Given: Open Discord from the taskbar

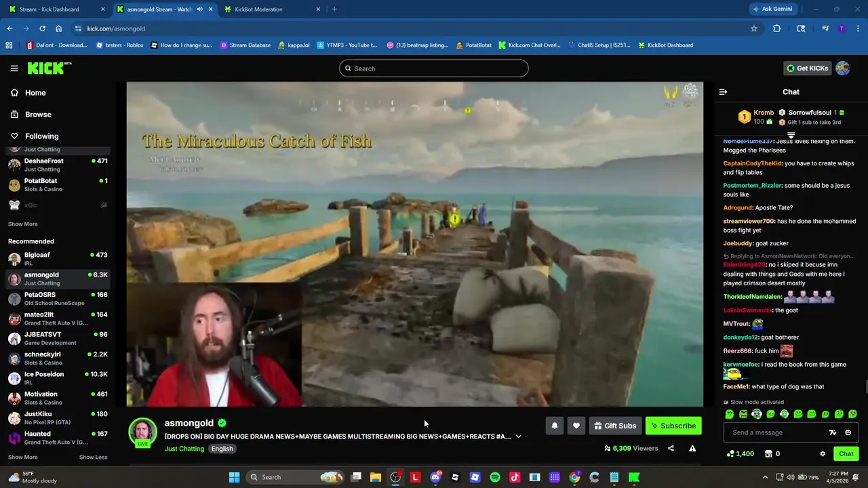Looking at the screenshot, I should click(x=435, y=477).
